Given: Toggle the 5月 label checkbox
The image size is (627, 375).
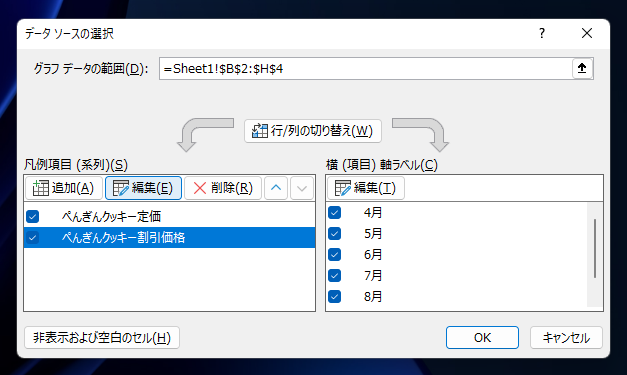Looking at the screenshot, I should tap(335, 233).
